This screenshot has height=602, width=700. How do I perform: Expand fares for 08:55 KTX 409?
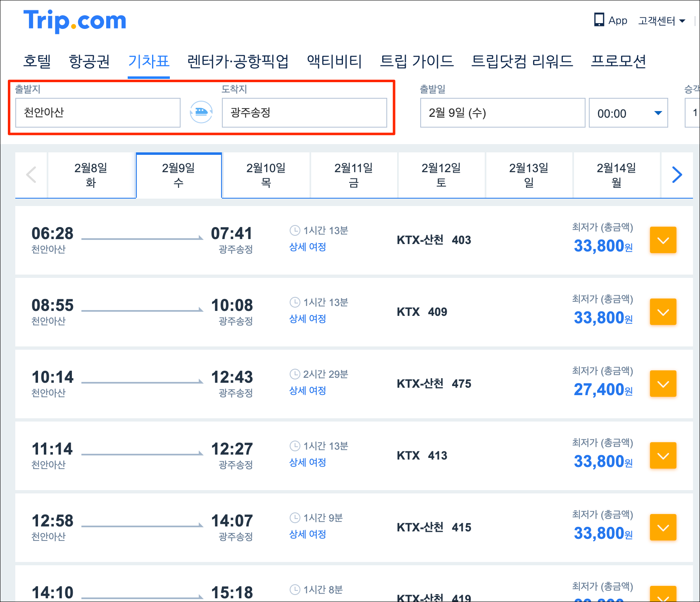click(x=663, y=312)
